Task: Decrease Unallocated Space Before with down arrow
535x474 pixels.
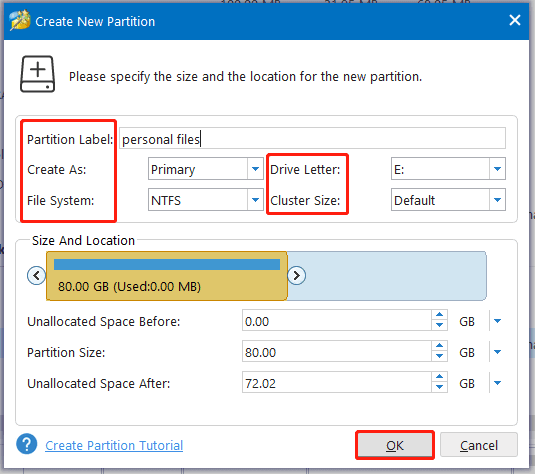Action: click(439, 326)
